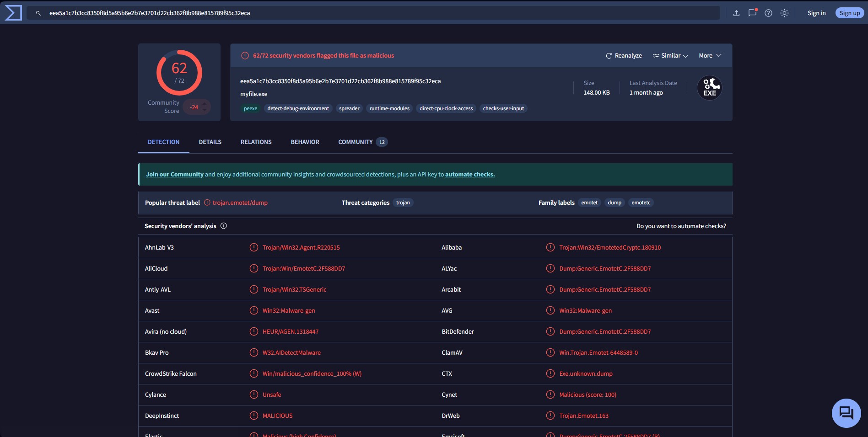
Task: Click the alert icon in the ClamAV row
Action: tap(550, 352)
